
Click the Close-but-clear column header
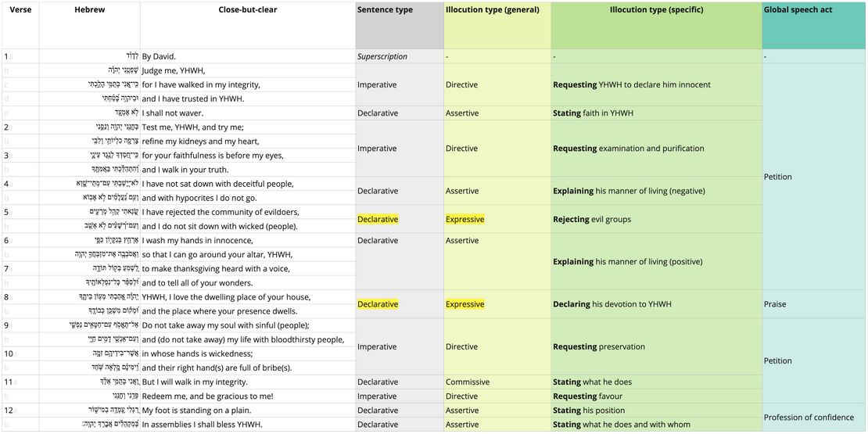click(x=247, y=10)
